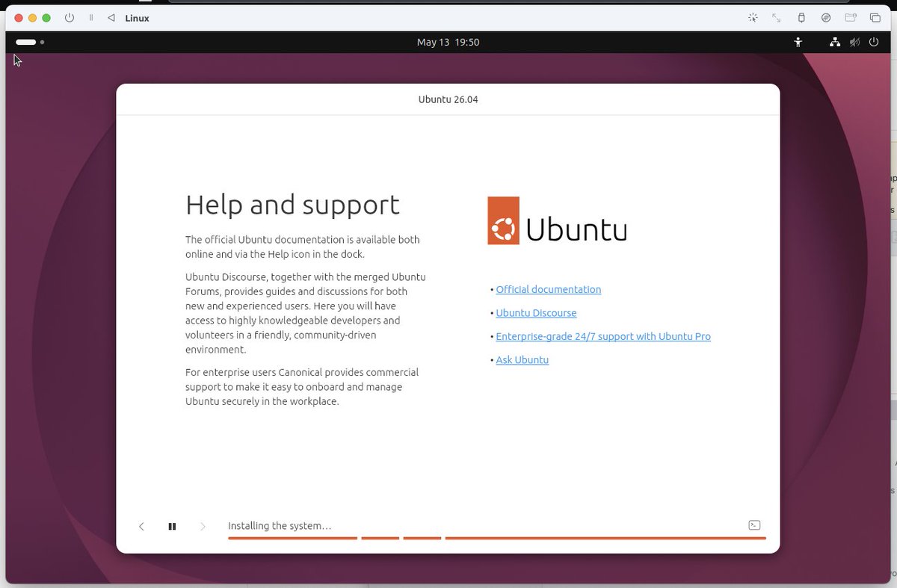897x588 pixels.
Task: Open the Official documentation link
Action: click(548, 289)
